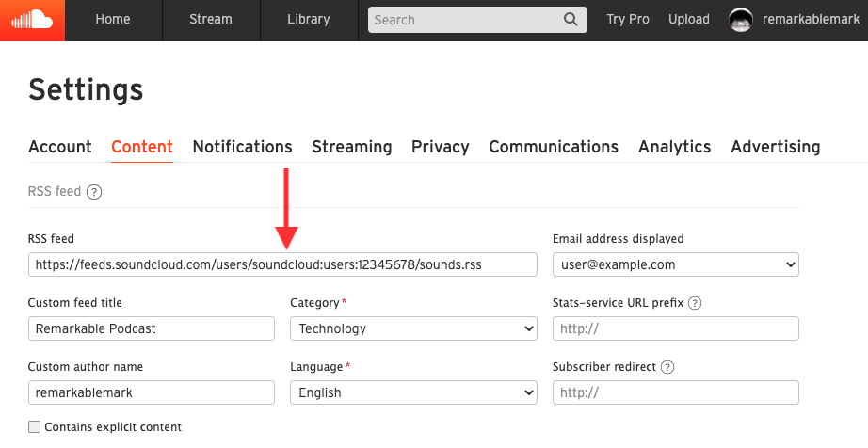Open the Privacy settings tab
Viewport: 868px width, 448px height.
(x=440, y=147)
